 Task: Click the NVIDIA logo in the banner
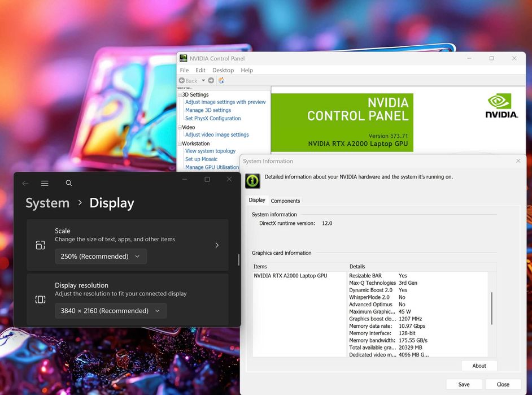502,106
